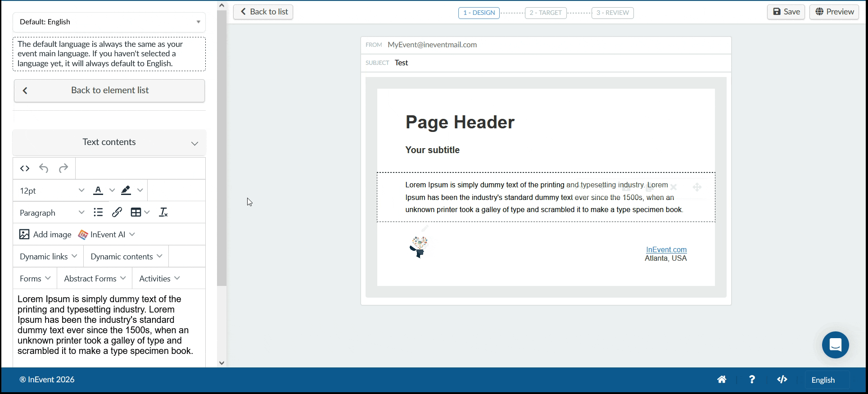Screen dimensions: 868x394
Task: Click the Atlanta, USA footer text
Action: [665, 258]
